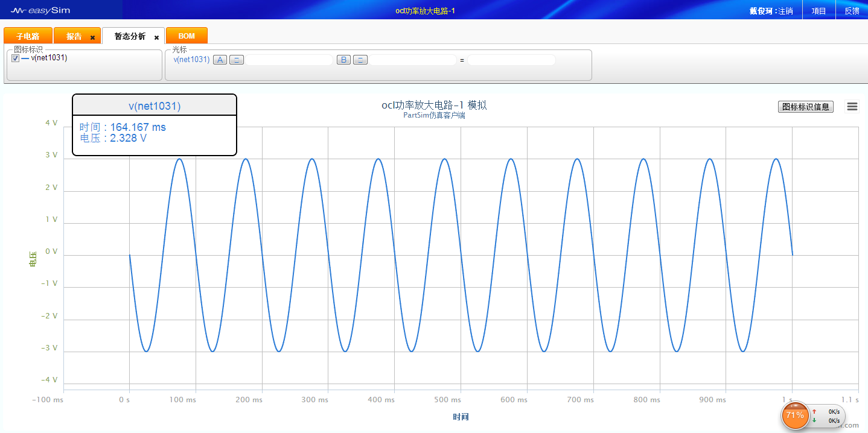Switch to the 子电路 tab
Viewport: 868px width, 433px height.
click(28, 36)
